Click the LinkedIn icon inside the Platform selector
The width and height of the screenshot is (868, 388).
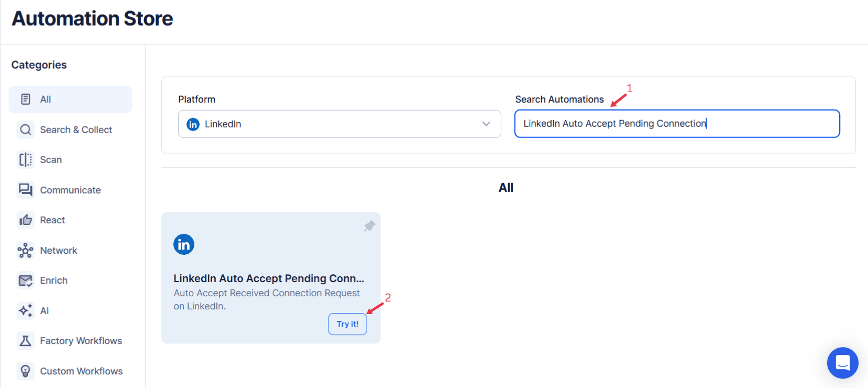tap(193, 124)
